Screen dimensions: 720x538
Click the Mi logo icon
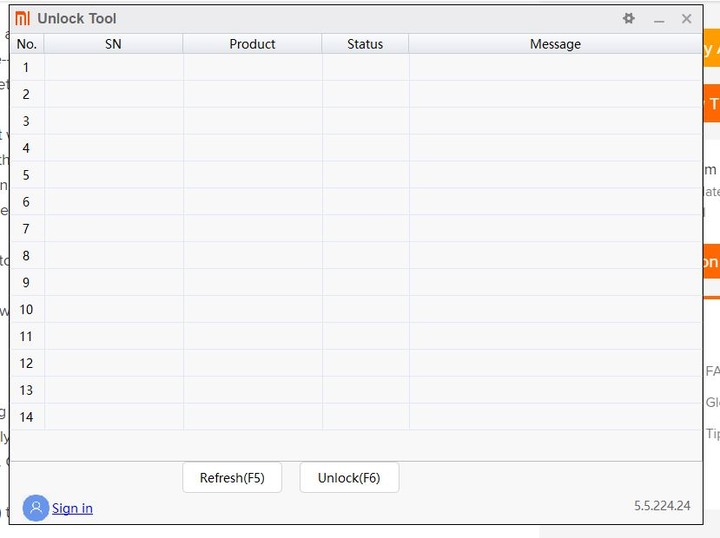[x=22, y=18]
